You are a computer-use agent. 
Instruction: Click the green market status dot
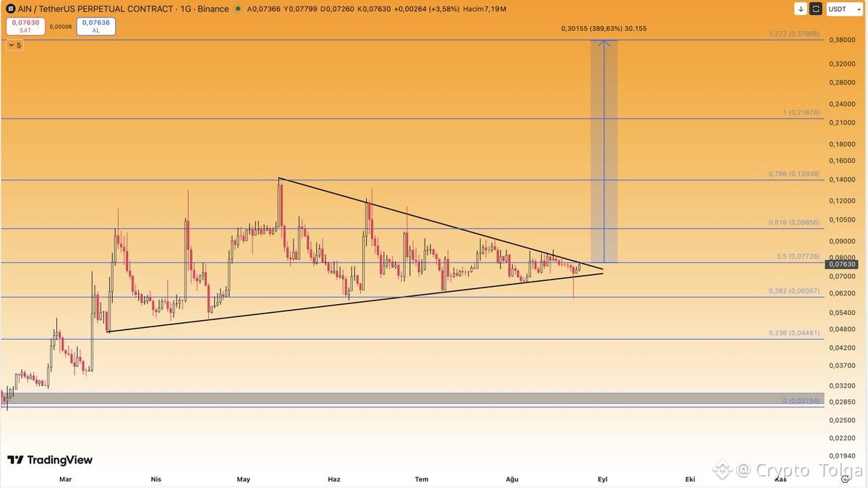coord(238,9)
